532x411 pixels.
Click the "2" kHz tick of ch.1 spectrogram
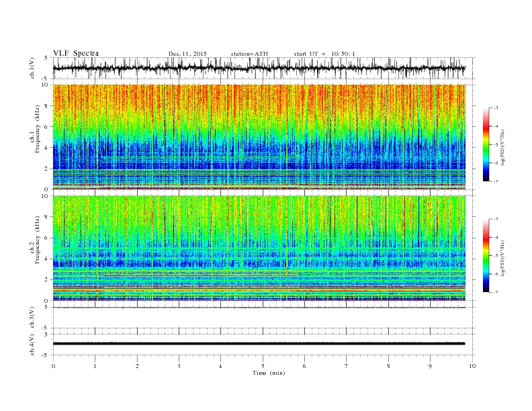[x=47, y=169]
